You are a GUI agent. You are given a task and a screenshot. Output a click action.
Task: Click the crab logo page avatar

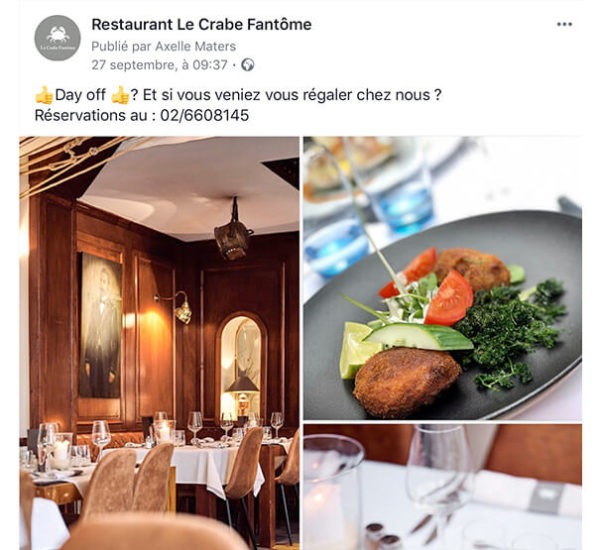pyautogui.click(x=58, y=38)
